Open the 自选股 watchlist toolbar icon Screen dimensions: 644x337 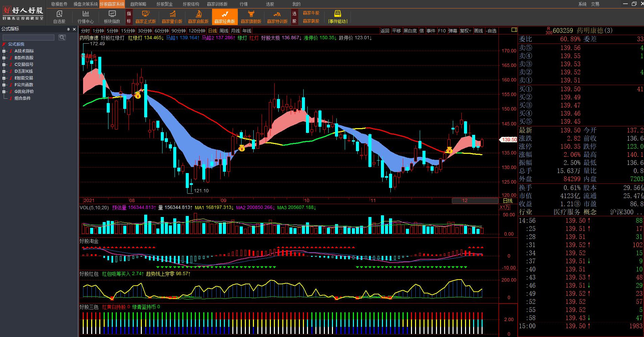59,17
